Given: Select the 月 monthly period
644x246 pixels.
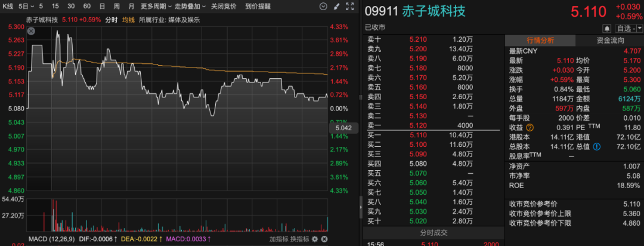Looking at the screenshot, I should click(131, 6).
